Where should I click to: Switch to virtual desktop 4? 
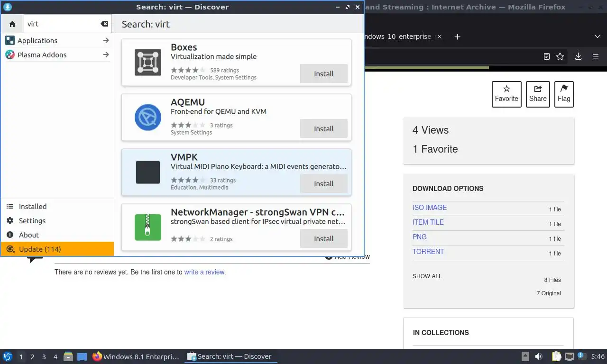(x=55, y=357)
